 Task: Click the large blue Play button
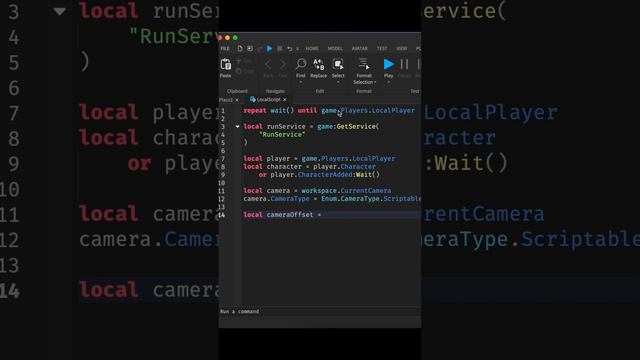pos(389,64)
